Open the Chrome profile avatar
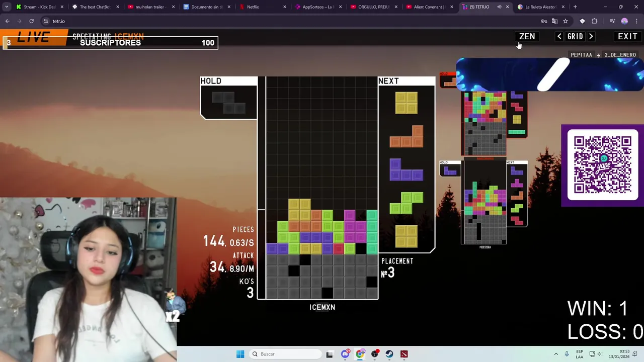The width and height of the screenshot is (644, 362). 624,21
